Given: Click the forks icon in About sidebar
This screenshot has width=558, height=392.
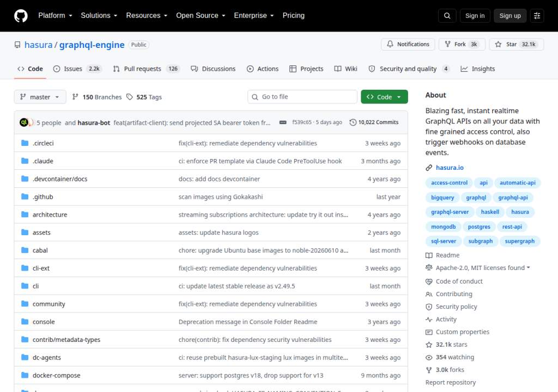Looking at the screenshot, I should click(x=429, y=370).
